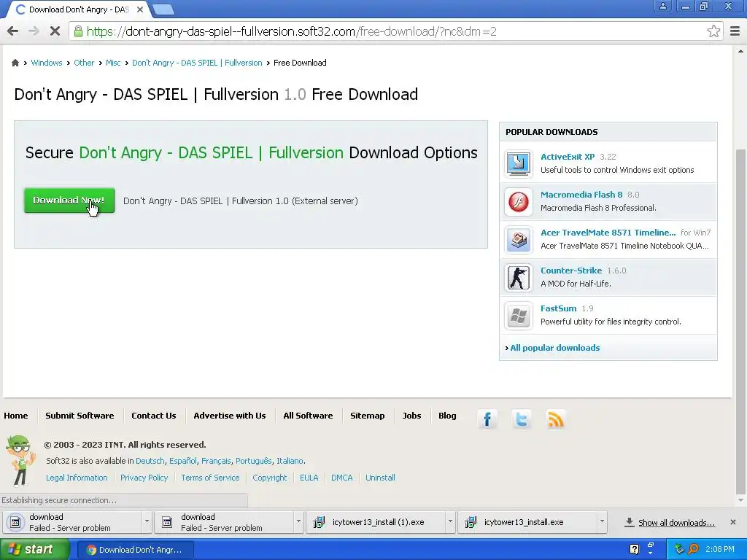747x560 pixels.
Task: Click Show all downloads link
Action: click(676, 522)
